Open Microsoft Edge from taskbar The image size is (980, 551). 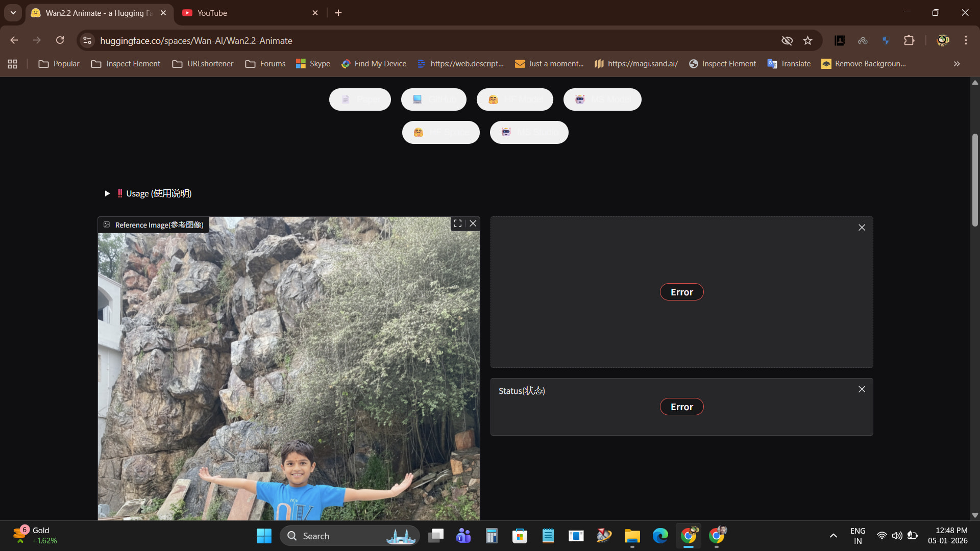660,536
